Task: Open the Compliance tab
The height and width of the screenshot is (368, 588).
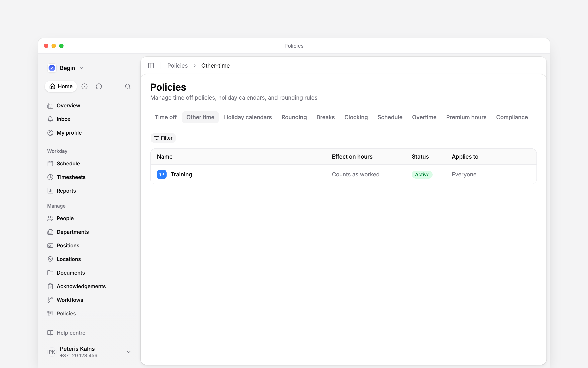Action: coord(512,117)
